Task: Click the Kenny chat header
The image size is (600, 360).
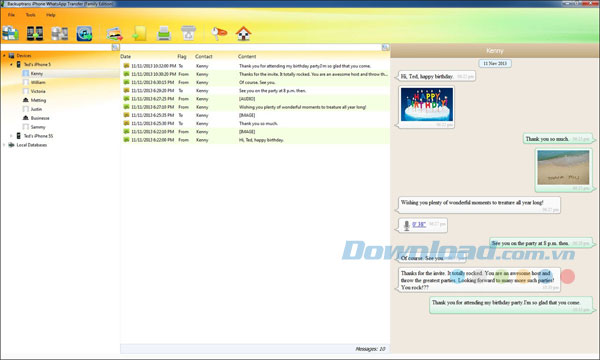Action: [495, 50]
